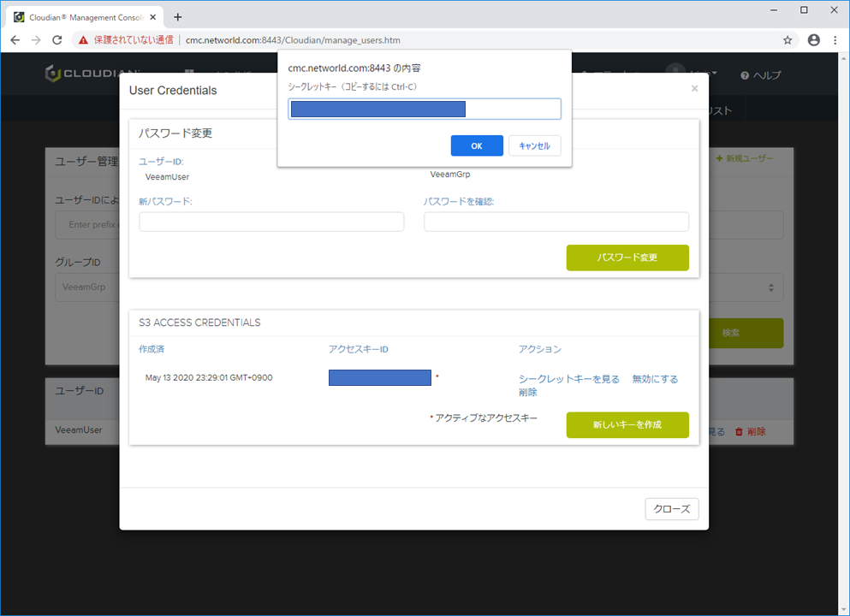Click the trash icon next to 削除
The image size is (850, 616).
738,431
